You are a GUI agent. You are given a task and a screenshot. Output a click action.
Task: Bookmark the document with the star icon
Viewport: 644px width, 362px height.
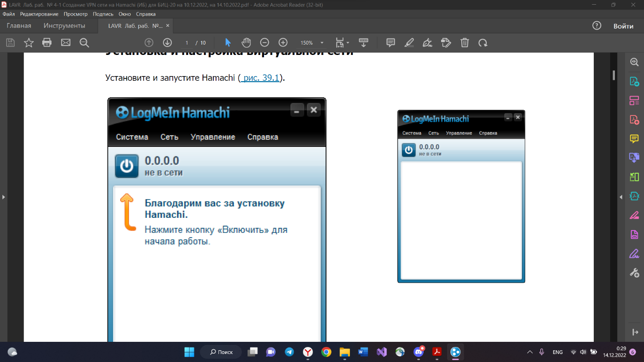29,43
